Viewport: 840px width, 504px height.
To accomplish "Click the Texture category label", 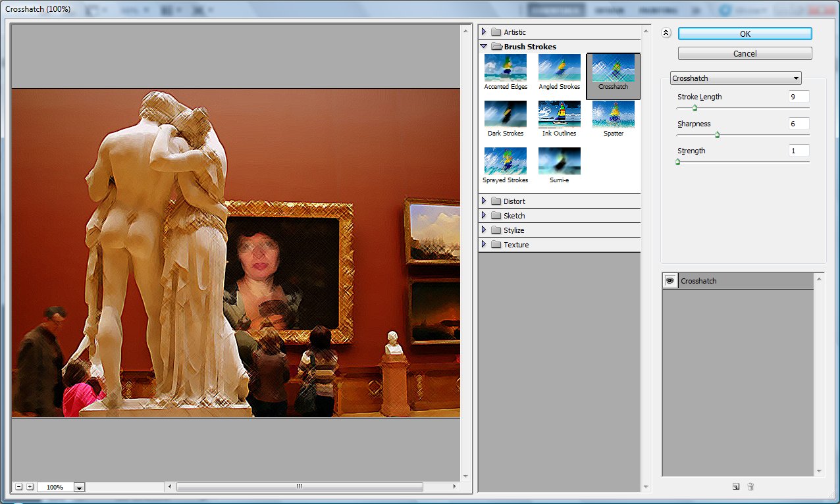I will pyautogui.click(x=516, y=245).
